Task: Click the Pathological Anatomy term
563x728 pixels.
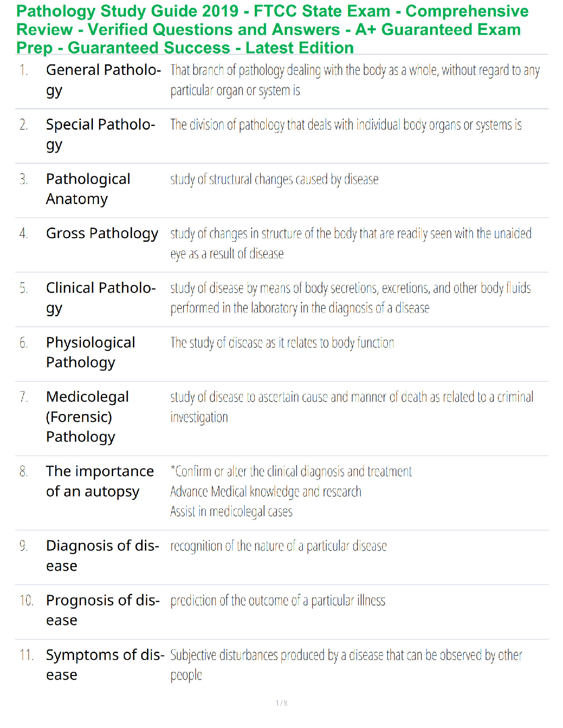Action: tap(88, 189)
